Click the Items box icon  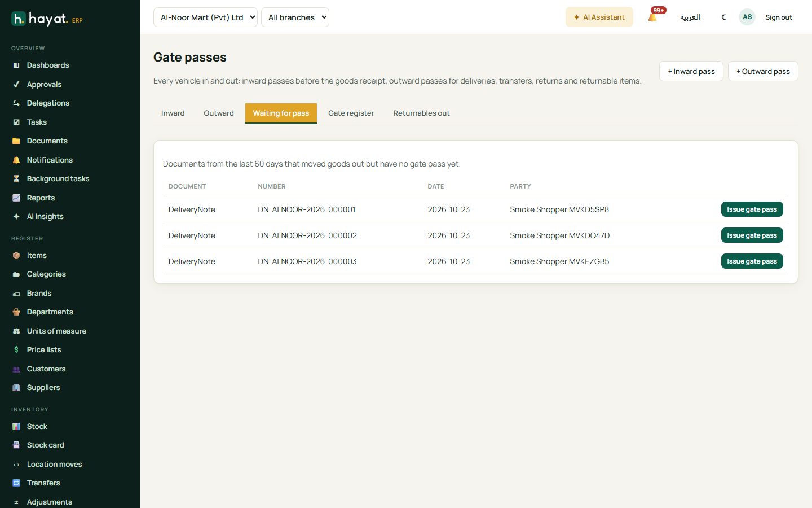coord(16,256)
